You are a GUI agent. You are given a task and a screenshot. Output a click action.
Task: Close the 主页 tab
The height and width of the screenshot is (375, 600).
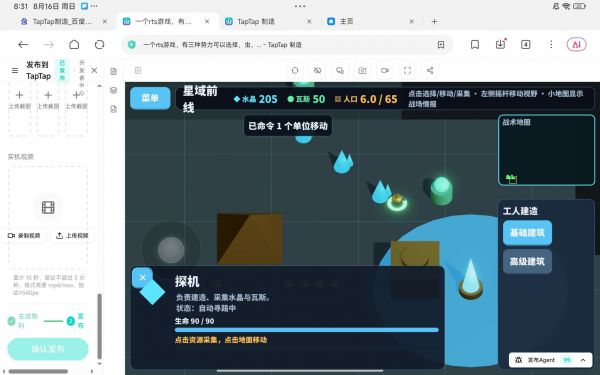tap(412, 21)
